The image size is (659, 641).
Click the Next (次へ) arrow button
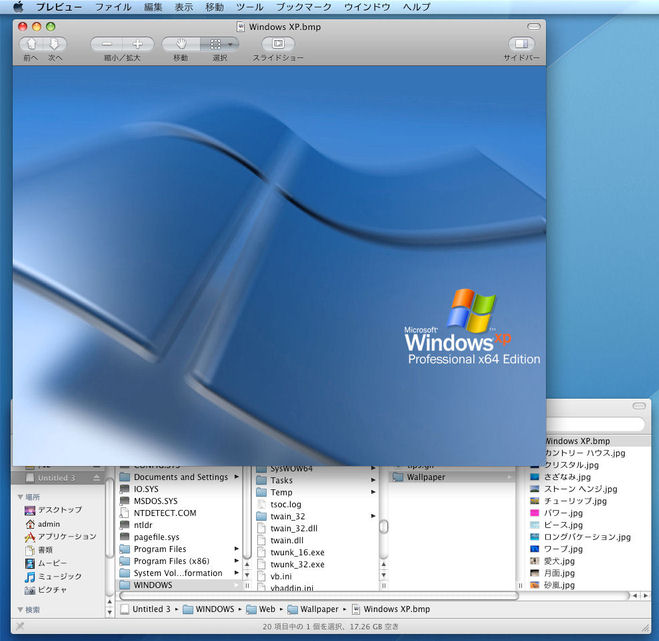click(x=54, y=44)
